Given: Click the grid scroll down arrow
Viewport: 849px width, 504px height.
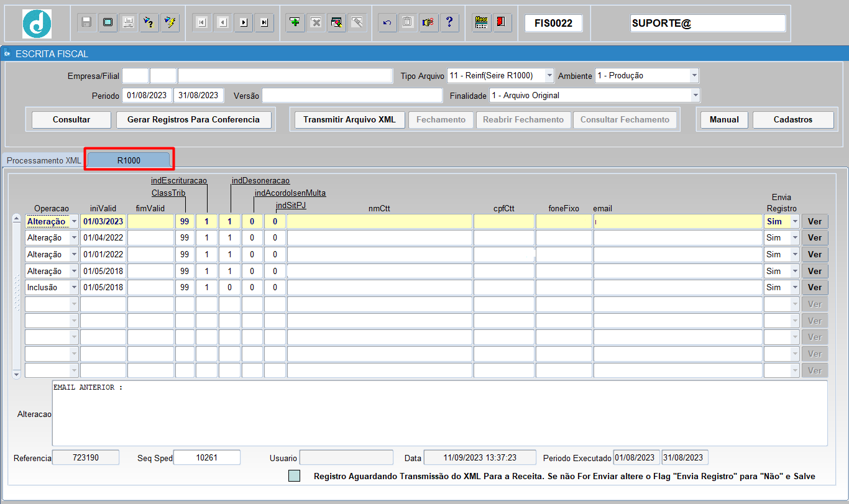Looking at the screenshot, I should pos(17,373).
